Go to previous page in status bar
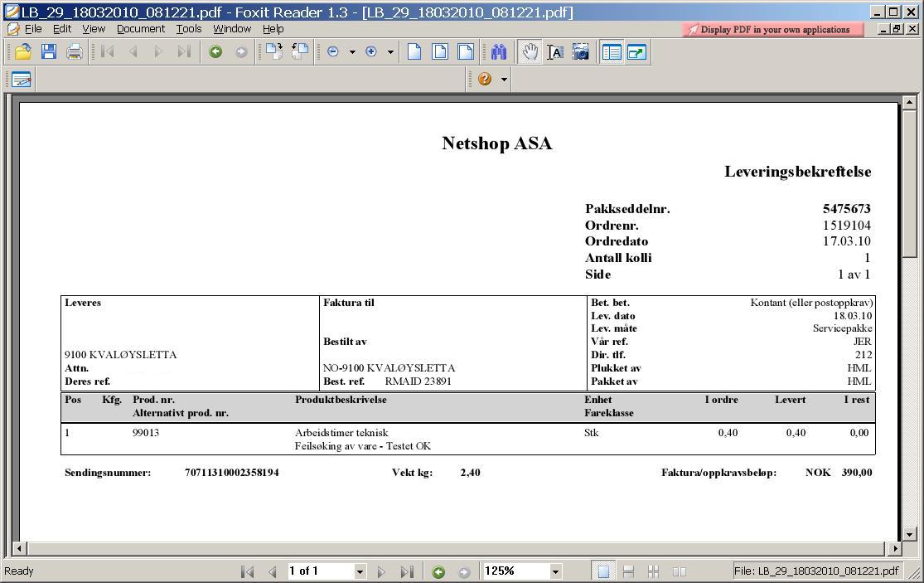Viewport: 924px width, 583px height. (x=273, y=571)
